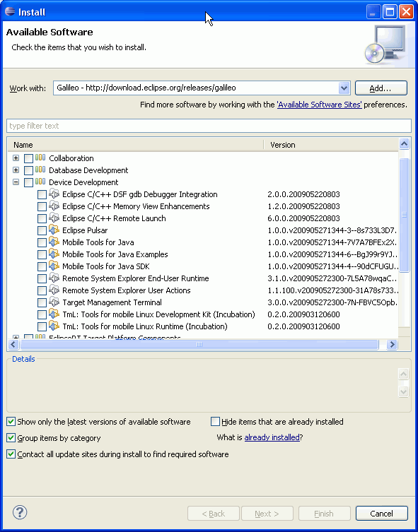Image resolution: width=418 pixels, height=532 pixels.
Task: Check Remote System Explorer User Actions checkbox
Action: (42, 291)
